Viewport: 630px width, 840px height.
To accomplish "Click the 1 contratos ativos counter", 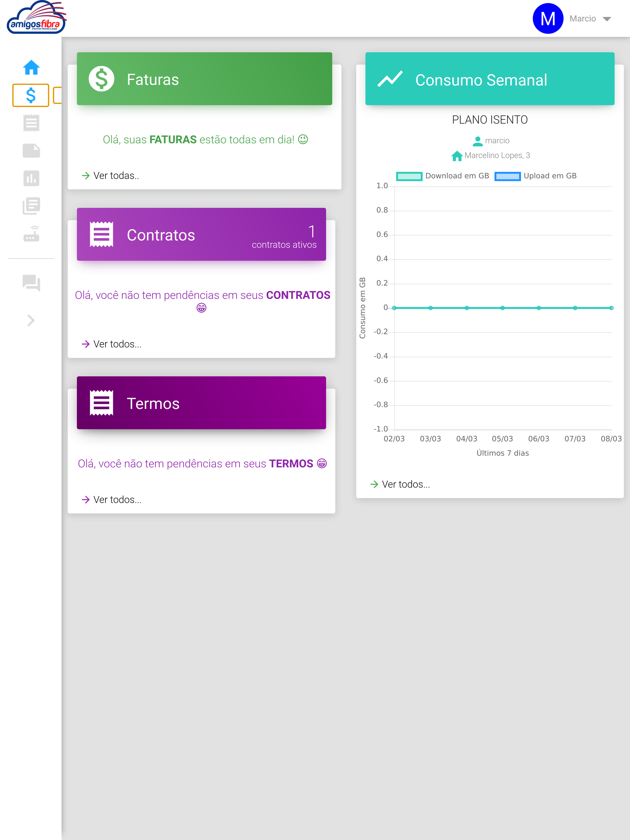I will click(284, 236).
